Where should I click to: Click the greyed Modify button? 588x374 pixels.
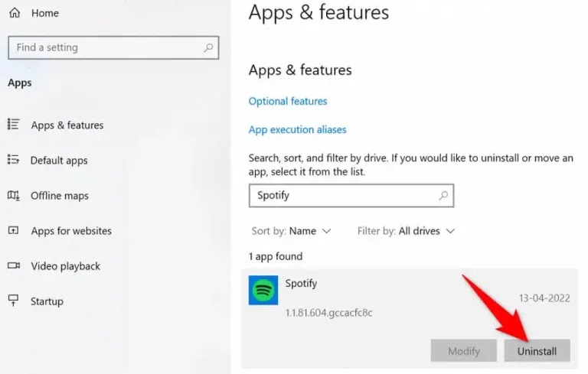tap(464, 351)
